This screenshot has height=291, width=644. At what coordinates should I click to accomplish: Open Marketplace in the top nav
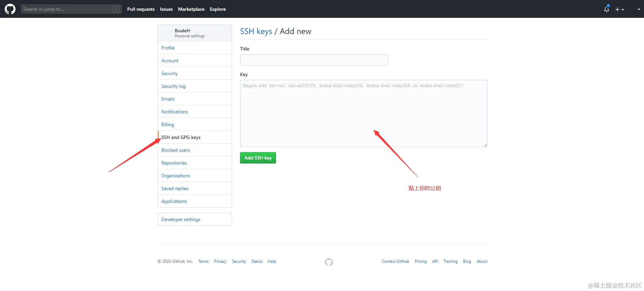point(191,9)
